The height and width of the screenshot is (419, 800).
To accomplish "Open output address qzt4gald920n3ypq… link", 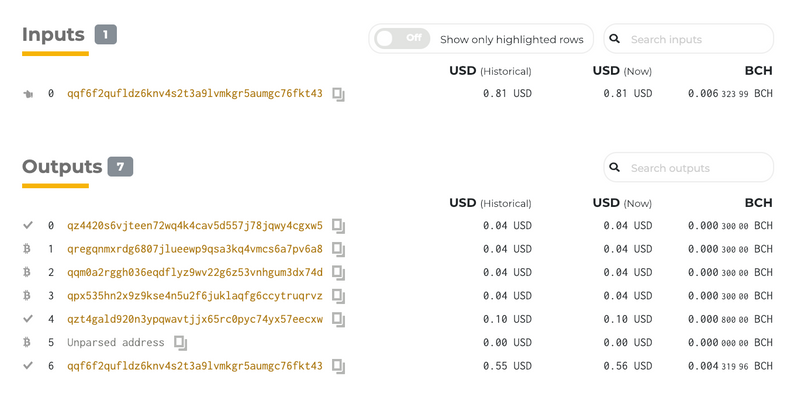I will (195, 319).
